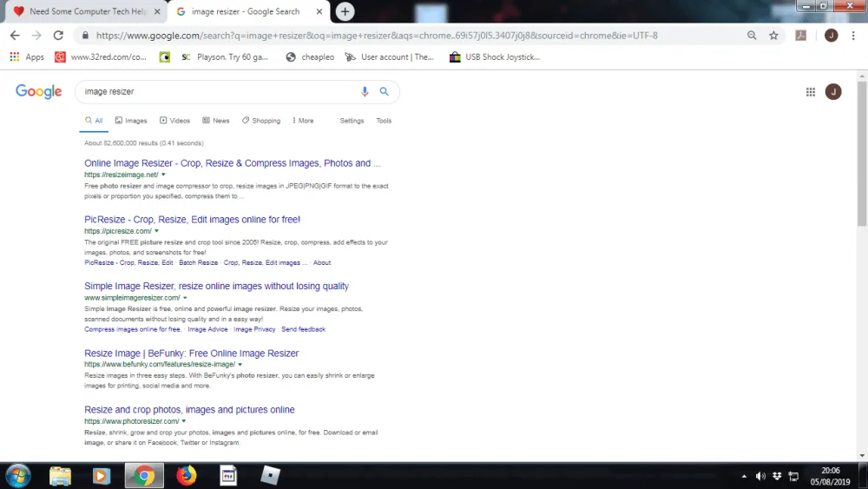This screenshot has width=868, height=489.
Task: Open File Explorer from the taskbar
Action: point(60,476)
